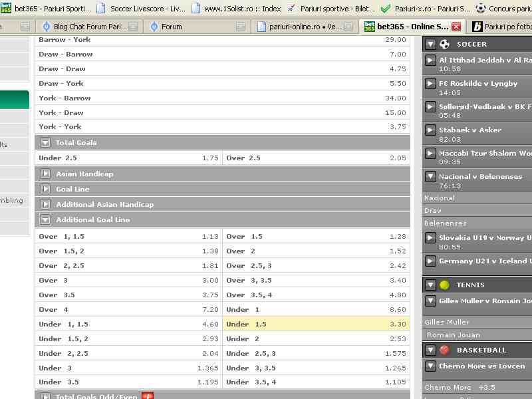Expand the Maccabi Tzur Shalom match arrow

[430, 154]
